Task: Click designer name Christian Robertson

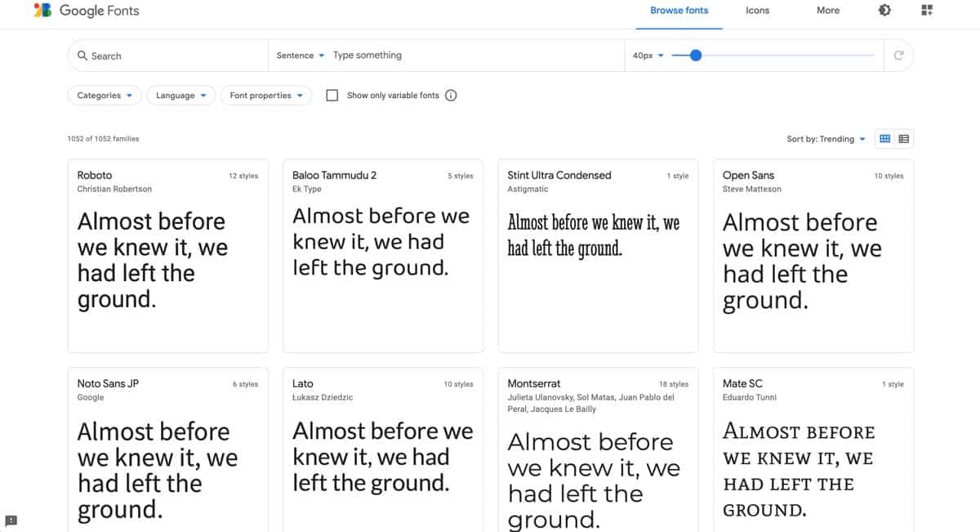Action: click(x=114, y=189)
